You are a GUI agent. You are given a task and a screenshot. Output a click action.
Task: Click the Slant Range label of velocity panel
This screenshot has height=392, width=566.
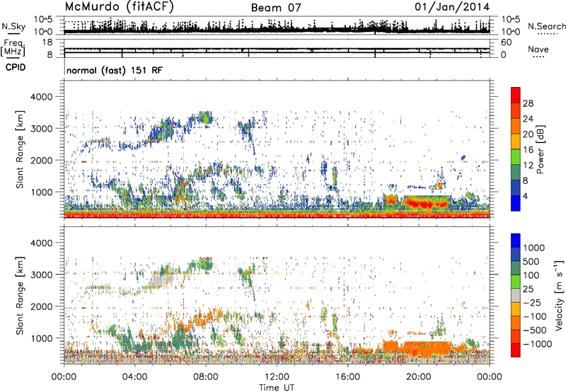coord(20,296)
